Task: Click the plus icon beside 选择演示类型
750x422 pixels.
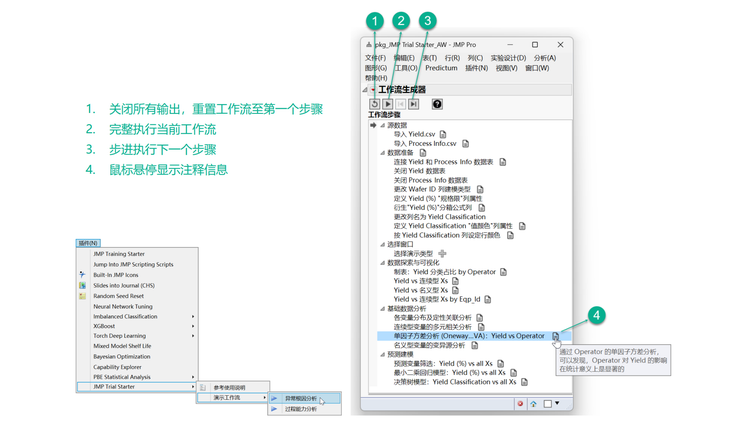Action: click(x=442, y=254)
